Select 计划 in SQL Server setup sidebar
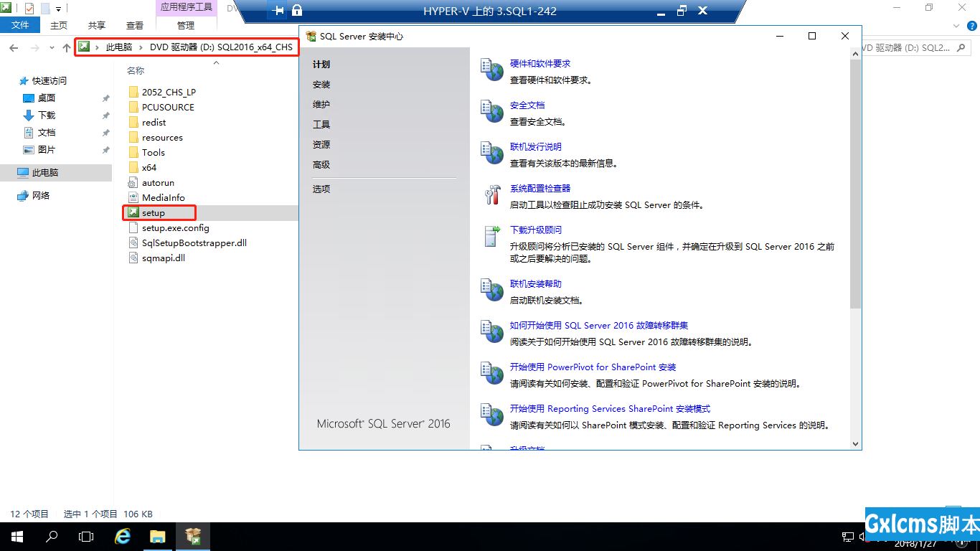Image resolution: width=980 pixels, height=551 pixels. tap(321, 65)
